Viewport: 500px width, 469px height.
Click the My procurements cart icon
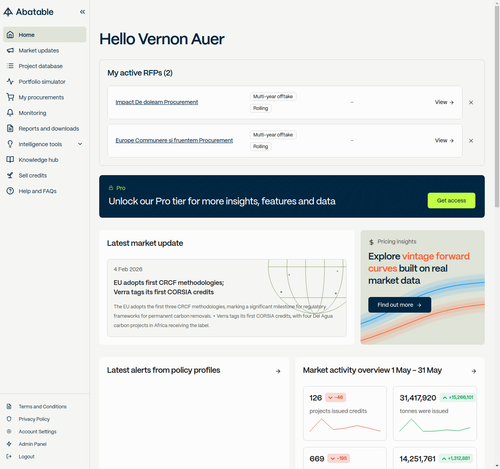tap(10, 97)
